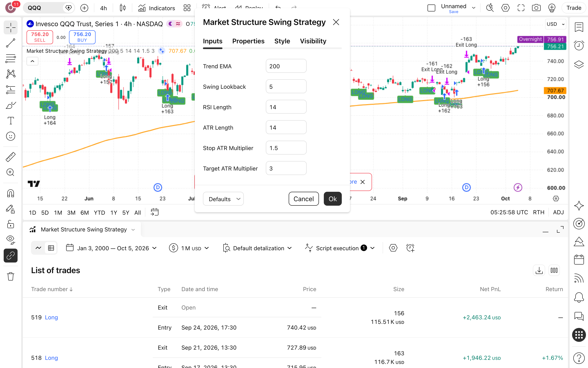Sort by Trade number column
Screen dimensions: 588x368
(x=52, y=289)
